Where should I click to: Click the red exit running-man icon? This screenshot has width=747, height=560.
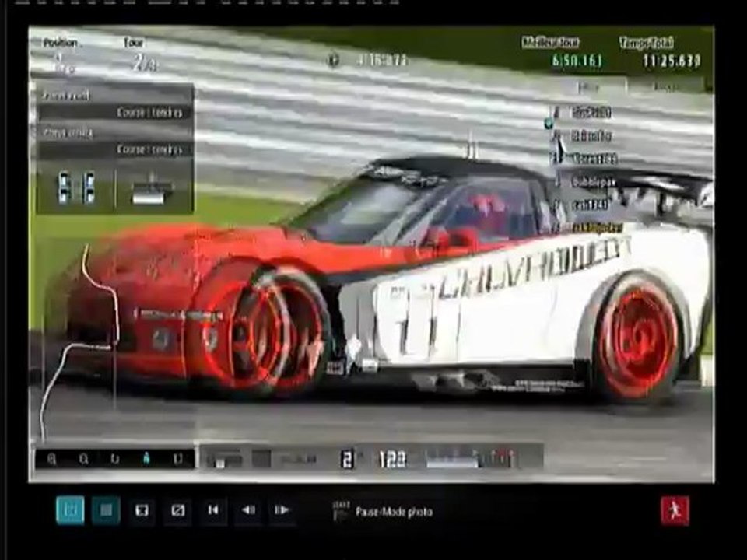[675, 510]
